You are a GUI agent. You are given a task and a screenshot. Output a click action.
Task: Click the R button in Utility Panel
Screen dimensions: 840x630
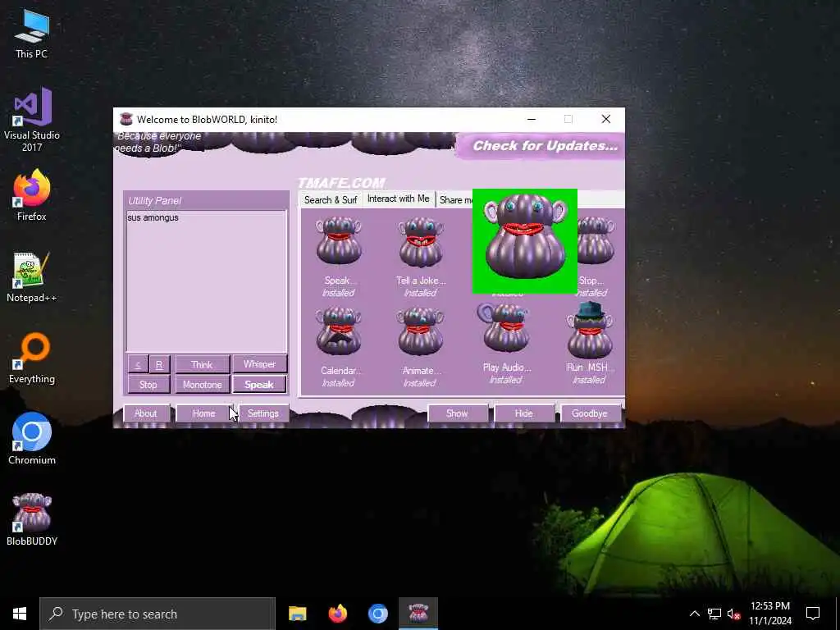click(159, 364)
